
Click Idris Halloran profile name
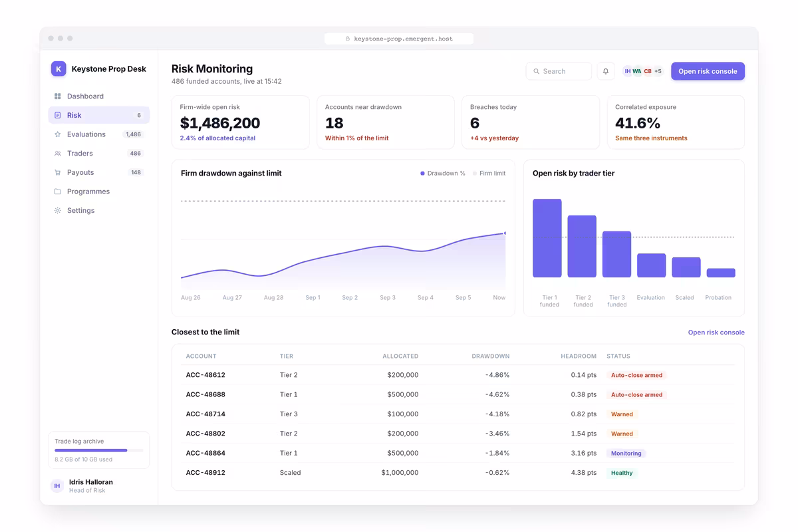[x=91, y=482]
